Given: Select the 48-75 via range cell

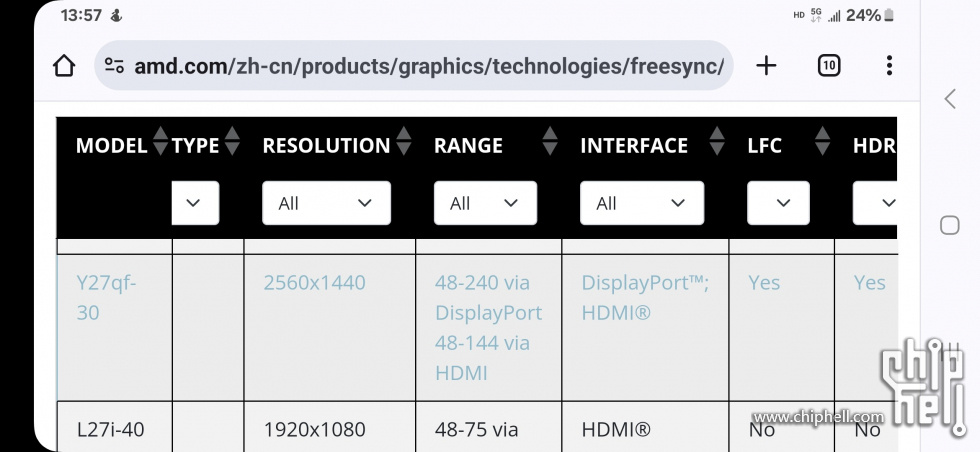Looking at the screenshot, I should [x=489, y=427].
